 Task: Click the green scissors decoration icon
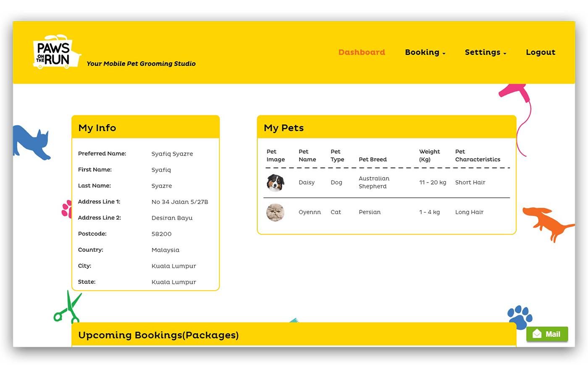pos(67,308)
